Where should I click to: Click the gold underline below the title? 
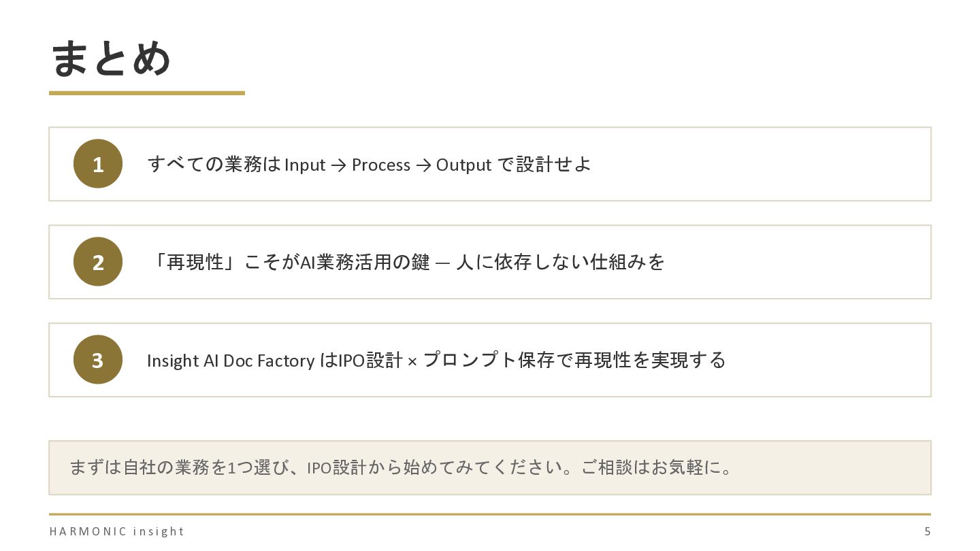click(x=146, y=93)
